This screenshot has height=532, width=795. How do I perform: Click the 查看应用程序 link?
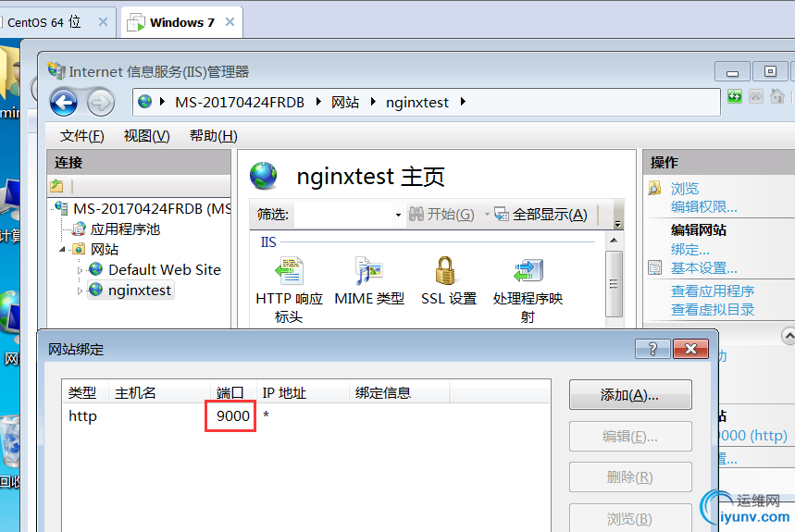click(x=713, y=291)
